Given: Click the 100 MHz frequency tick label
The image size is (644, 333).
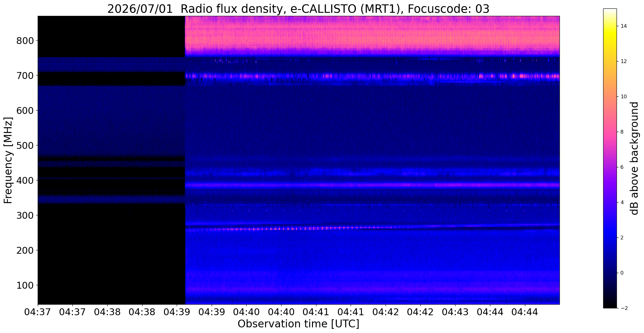Looking at the screenshot, I should (25, 285).
